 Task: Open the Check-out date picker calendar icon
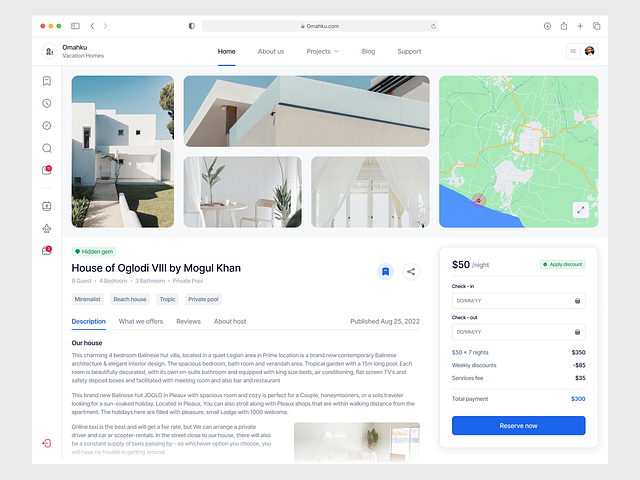click(577, 331)
